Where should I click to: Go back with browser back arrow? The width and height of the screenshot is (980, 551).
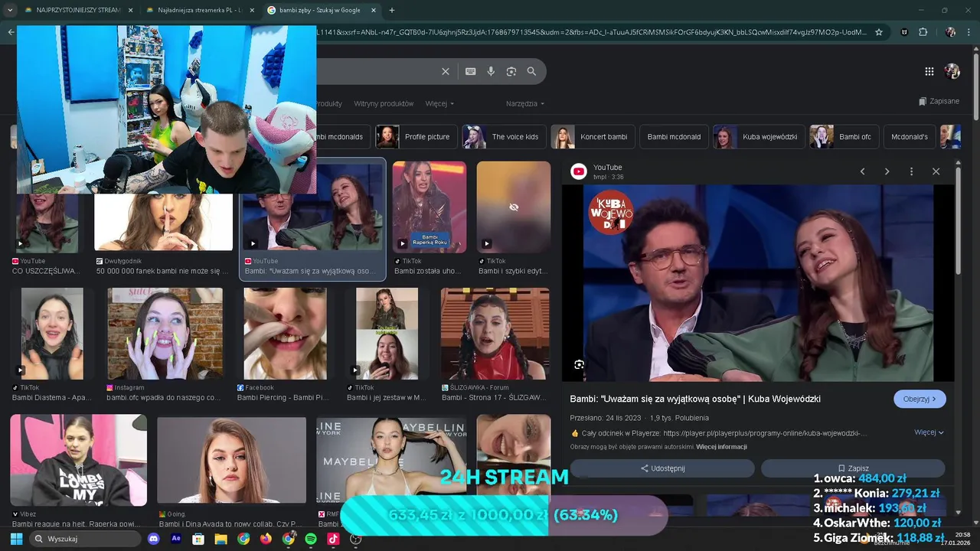click(x=10, y=32)
